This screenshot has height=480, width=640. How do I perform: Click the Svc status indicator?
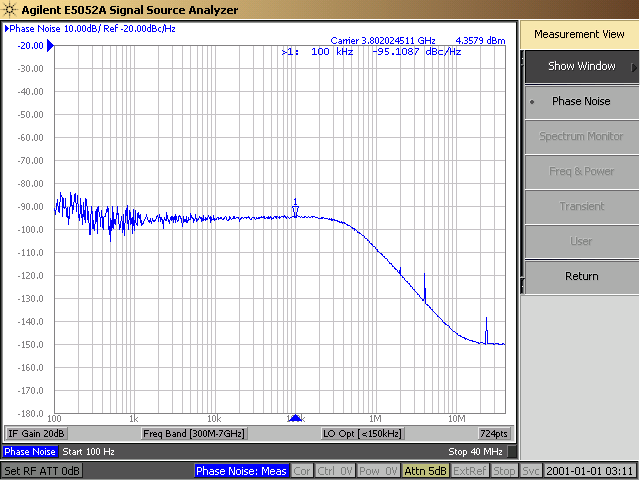[531, 471]
